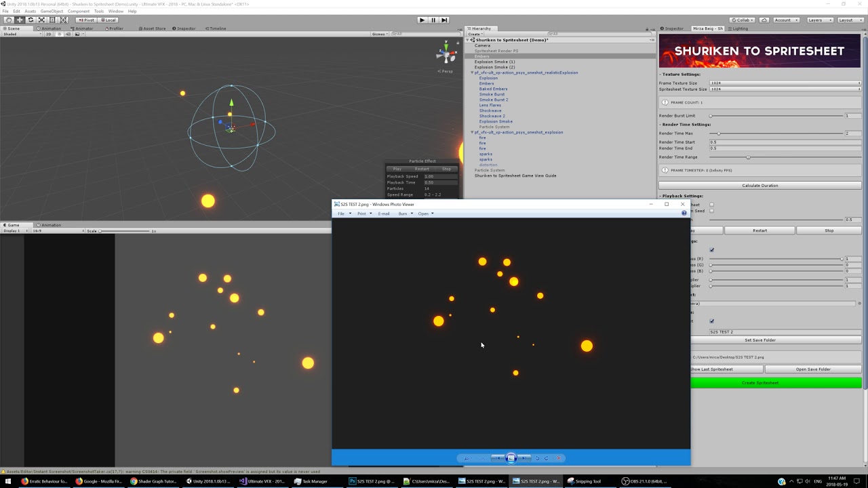This screenshot has height=488, width=868.
Task: Click the Set Save Folder button
Action: pyautogui.click(x=776, y=340)
